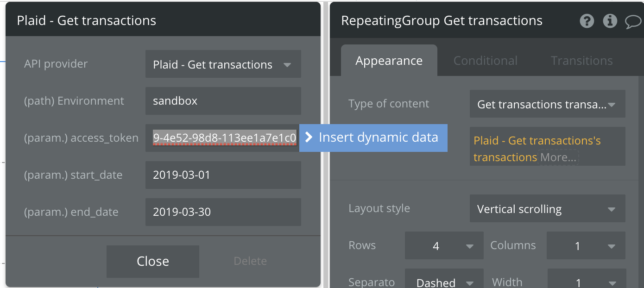Open the help question mark icon

pyautogui.click(x=587, y=21)
